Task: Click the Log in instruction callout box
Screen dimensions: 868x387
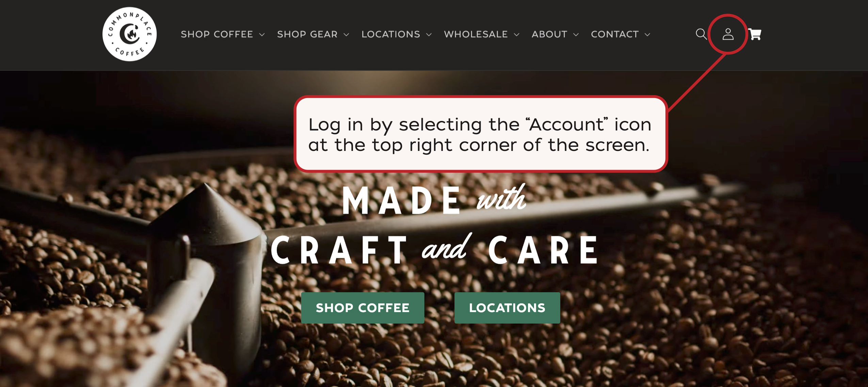Action: [480, 134]
